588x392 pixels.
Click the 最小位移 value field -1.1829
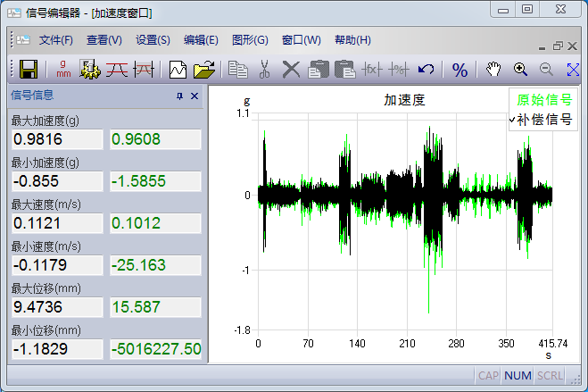57,348
